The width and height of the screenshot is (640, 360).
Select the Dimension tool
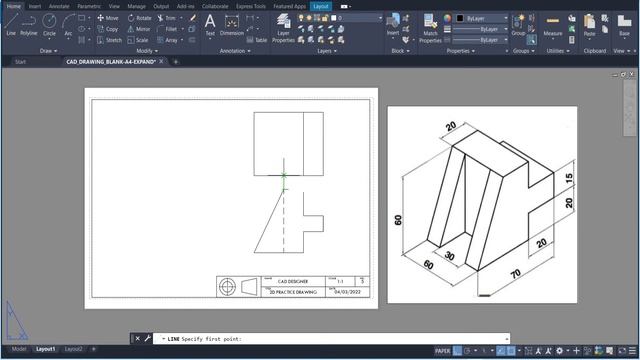click(231, 24)
